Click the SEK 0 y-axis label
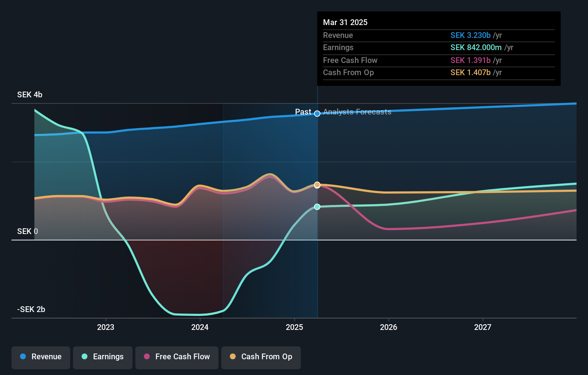The width and height of the screenshot is (588, 375). point(28,232)
